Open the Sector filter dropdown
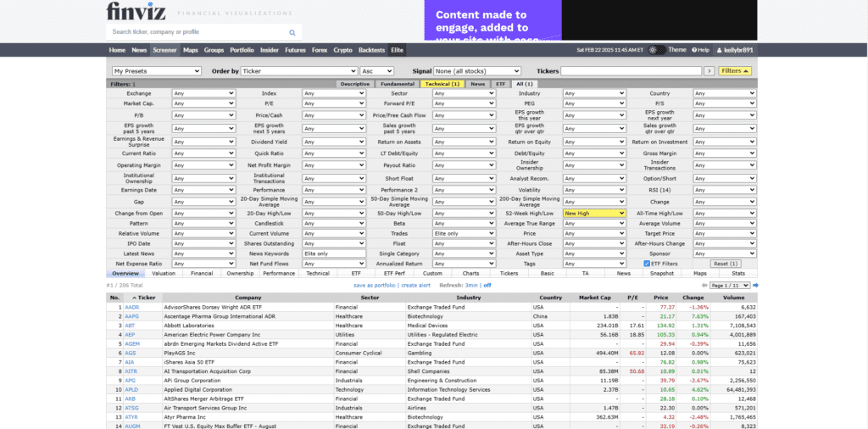Image resolution: width=868 pixels, height=429 pixels. [x=464, y=93]
